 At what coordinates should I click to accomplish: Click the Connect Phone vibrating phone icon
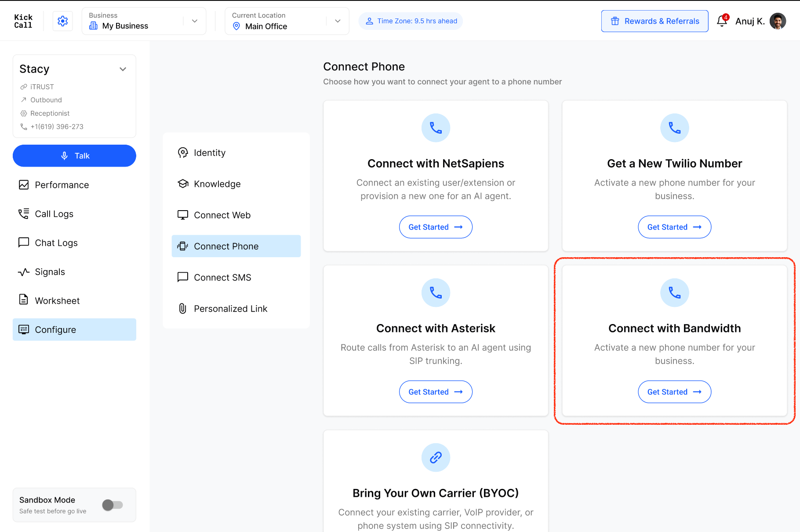click(183, 246)
